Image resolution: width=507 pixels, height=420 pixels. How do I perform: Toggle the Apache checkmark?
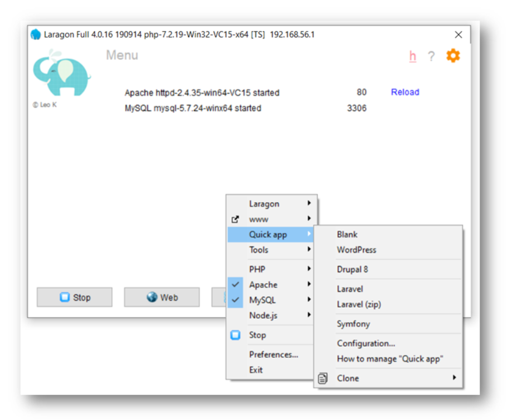coord(236,284)
